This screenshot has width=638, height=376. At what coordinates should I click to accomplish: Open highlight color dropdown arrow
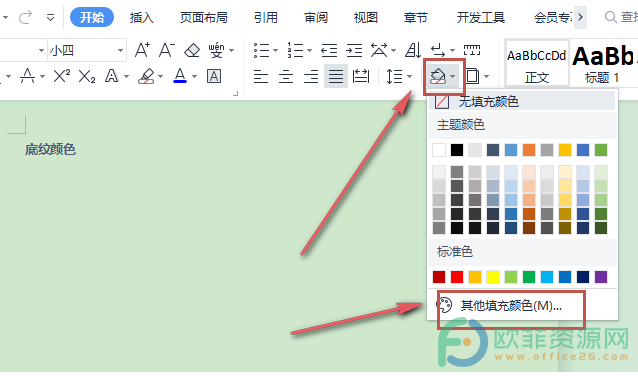(160, 76)
